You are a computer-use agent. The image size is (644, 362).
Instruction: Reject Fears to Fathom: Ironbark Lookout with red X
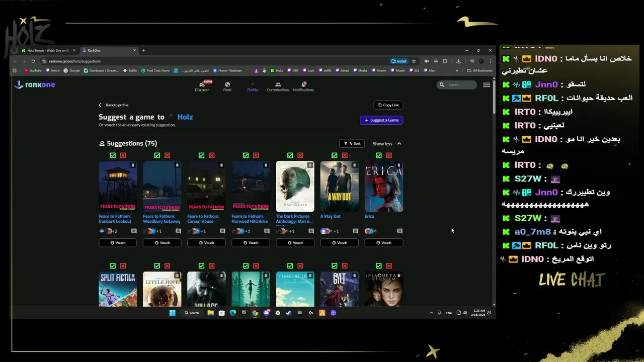tap(123, 155)
